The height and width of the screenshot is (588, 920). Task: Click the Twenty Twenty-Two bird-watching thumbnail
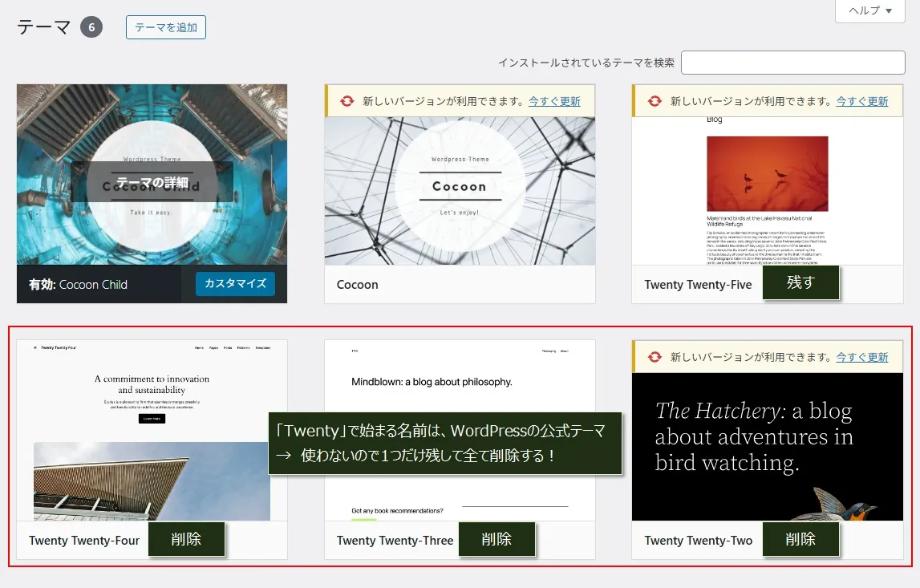coord(768,446)
